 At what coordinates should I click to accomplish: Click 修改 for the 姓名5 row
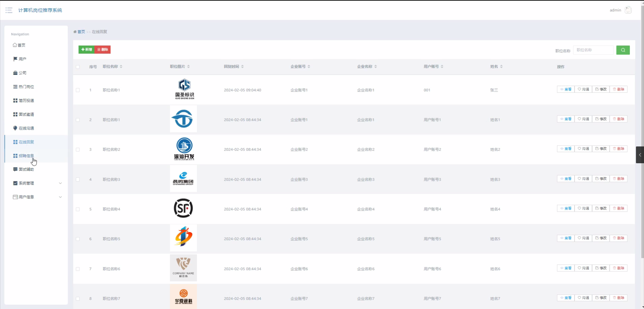[601, 238]
